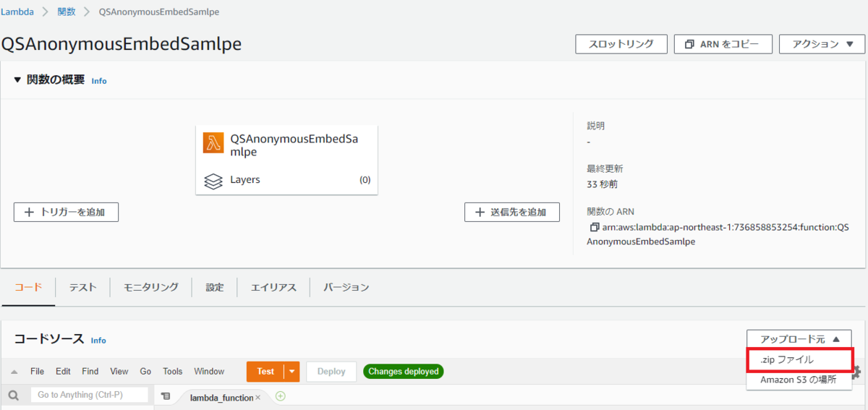Open the Test button dropdown arrow
The height and width of the screenshot is (410, 868).
[292, 372]
